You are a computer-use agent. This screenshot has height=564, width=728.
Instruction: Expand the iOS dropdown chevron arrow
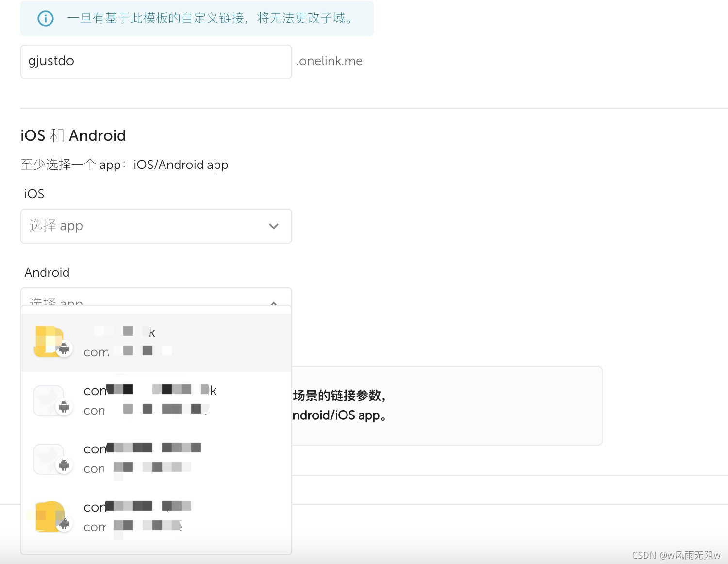274,226
